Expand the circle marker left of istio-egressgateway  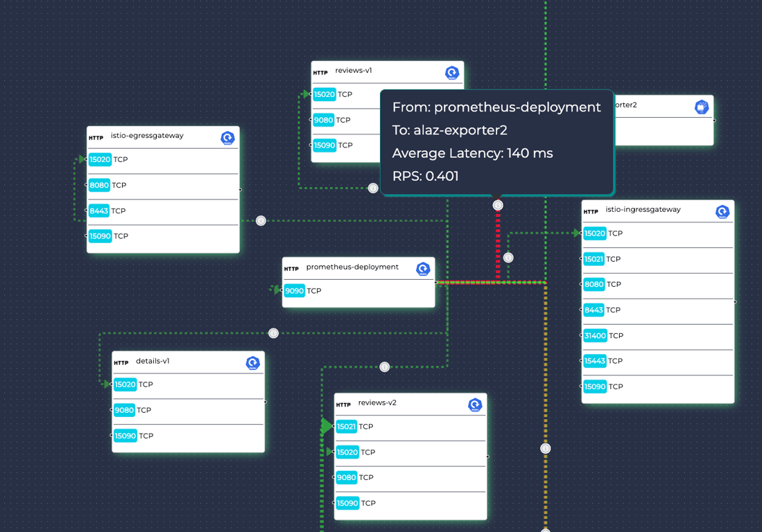pyautogui.click(x=261, y=220)
